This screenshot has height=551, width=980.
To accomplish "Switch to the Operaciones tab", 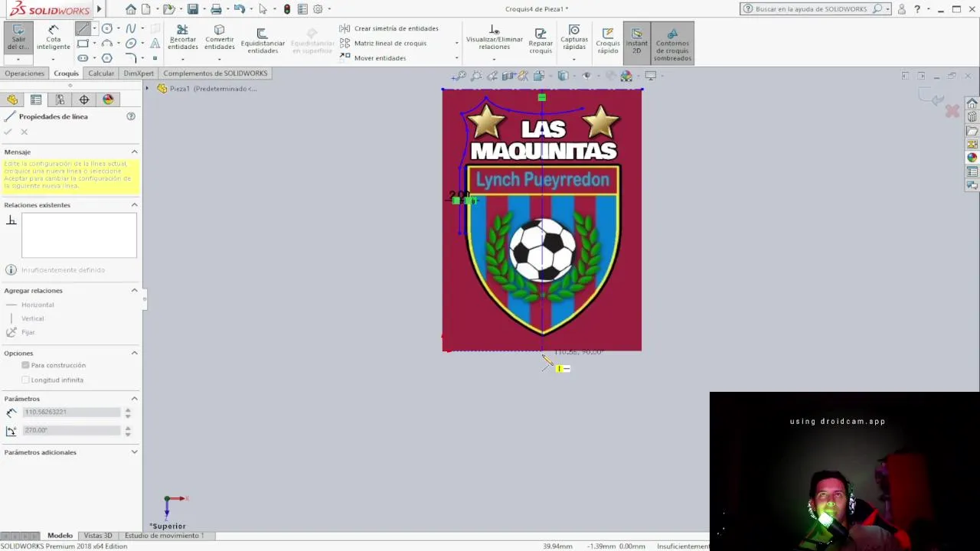I will [x=24, y=73].
